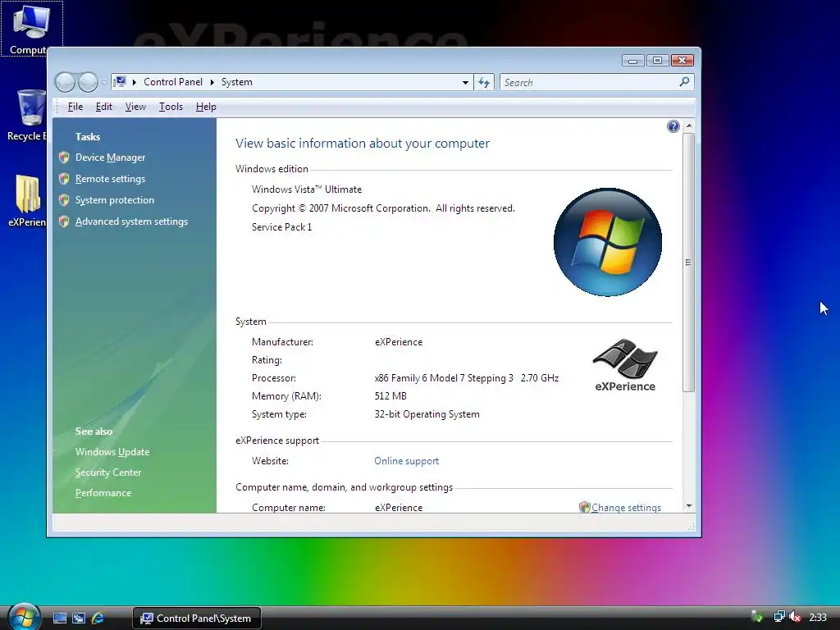Open Windows Update under See also

point(112,452)
